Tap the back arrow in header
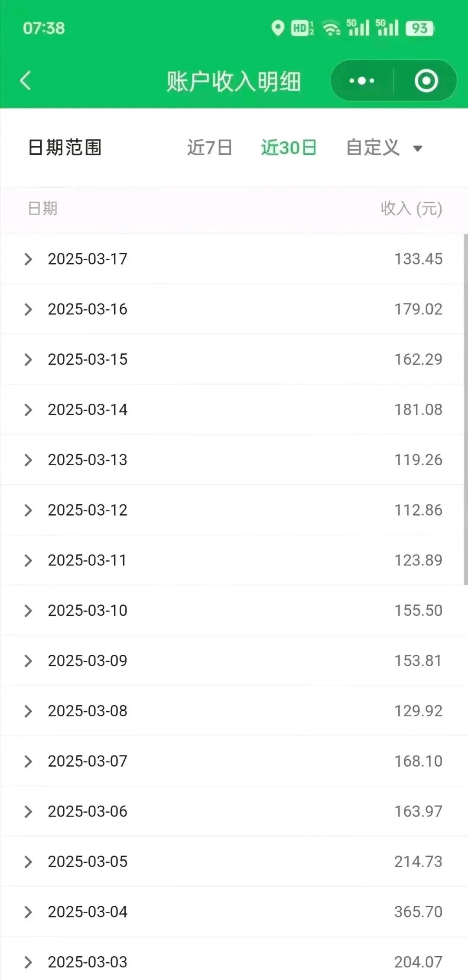The image size is (468, 980). pos(26,81)
